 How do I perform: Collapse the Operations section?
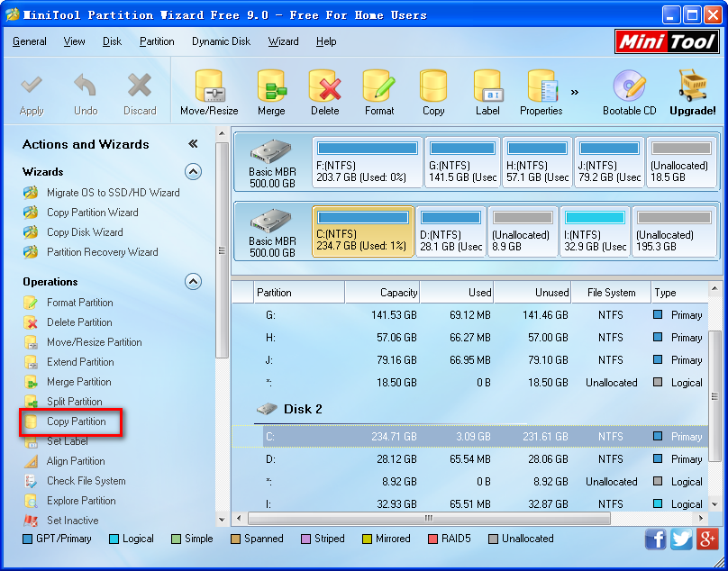coord(193,281)
